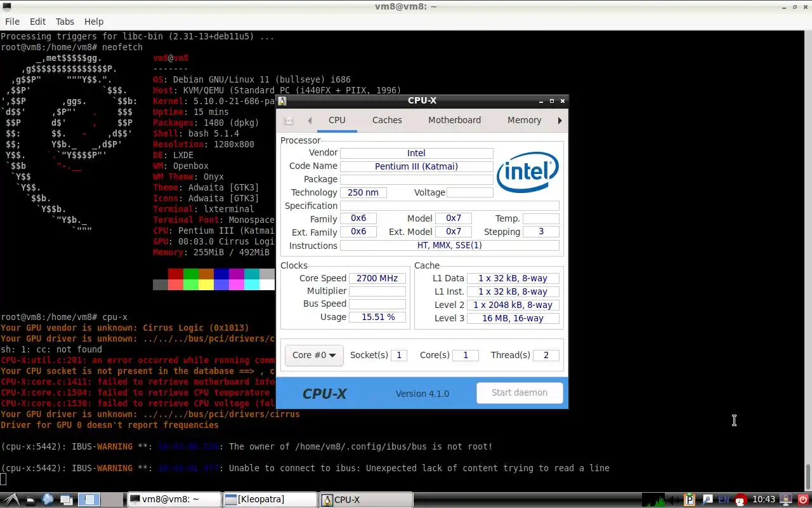Open the terminal Tabs menu

pos(65,21)
